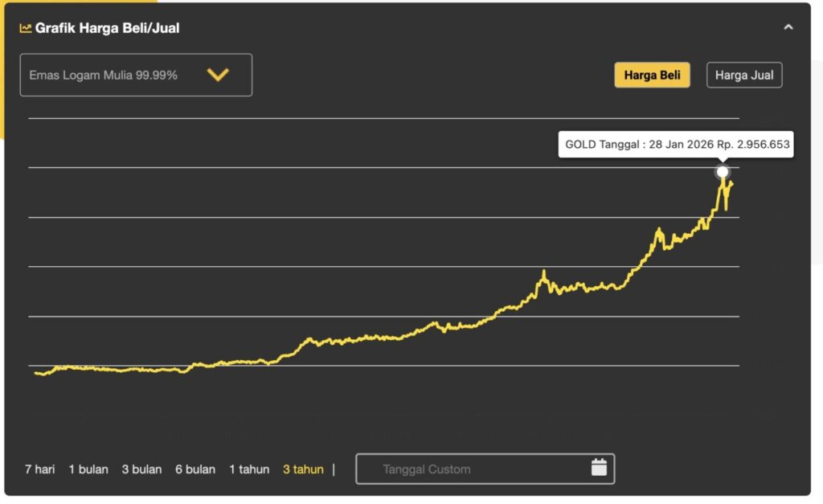
Task: Choose the 6 bulan timeframe
Action: [x=194, y=469]
